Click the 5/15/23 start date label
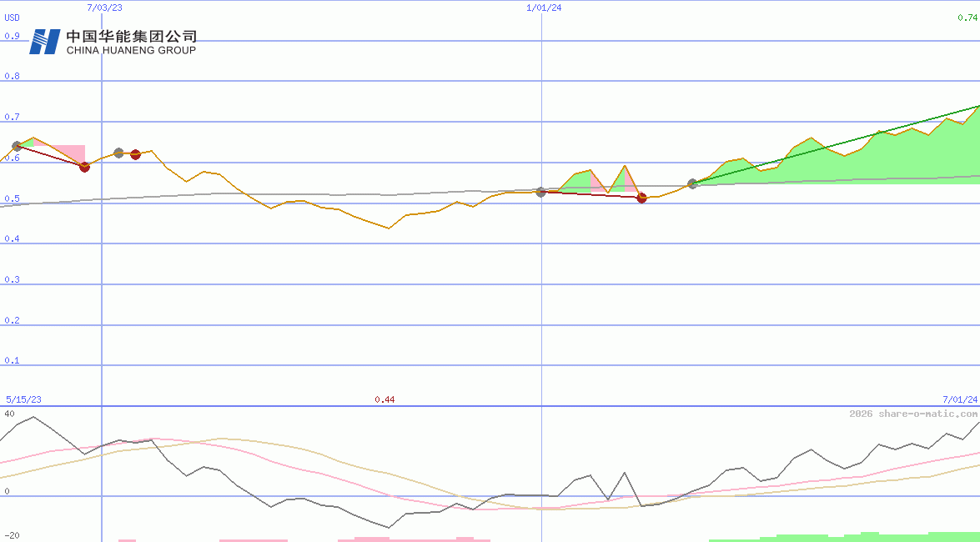This screenshot has width=980, height=542. coord(23,399)
